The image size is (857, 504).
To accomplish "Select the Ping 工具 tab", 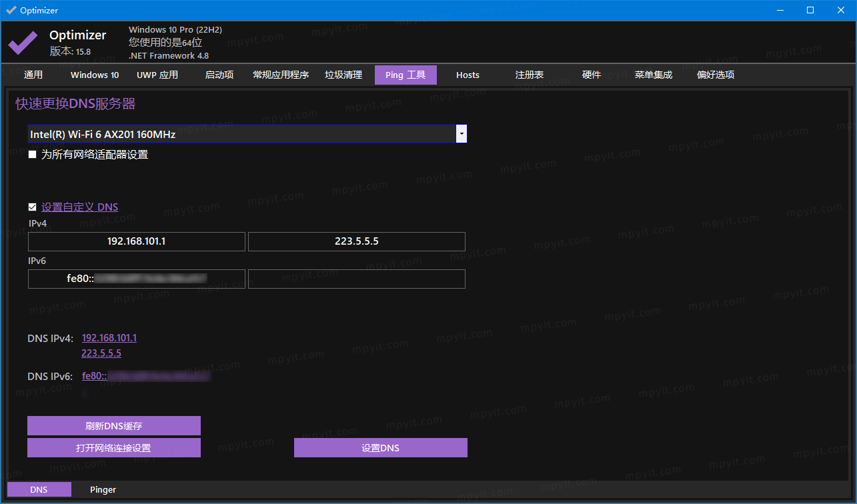I will [405, 75].
